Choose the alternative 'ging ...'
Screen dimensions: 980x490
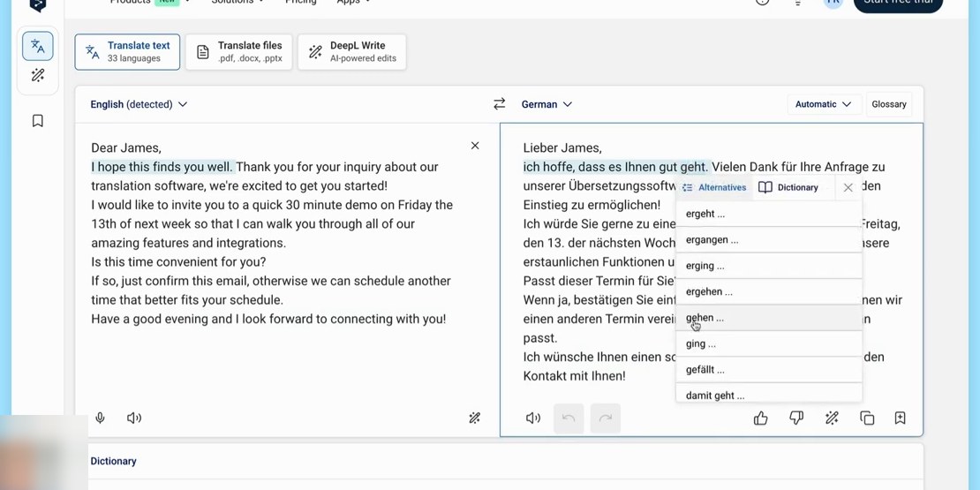(x=769, y=343)
